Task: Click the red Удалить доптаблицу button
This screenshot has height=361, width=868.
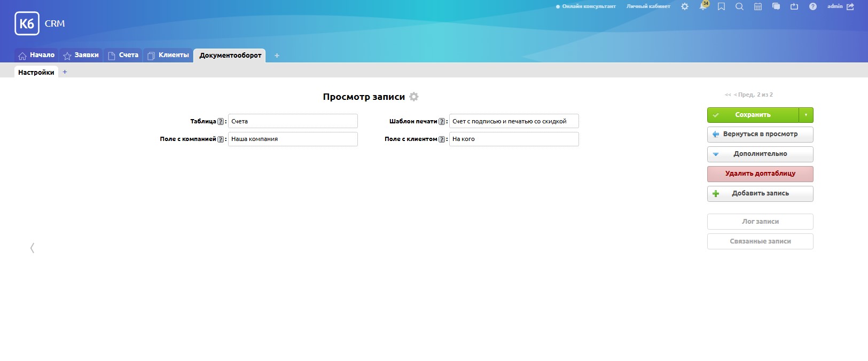Action: coord(760,174)
